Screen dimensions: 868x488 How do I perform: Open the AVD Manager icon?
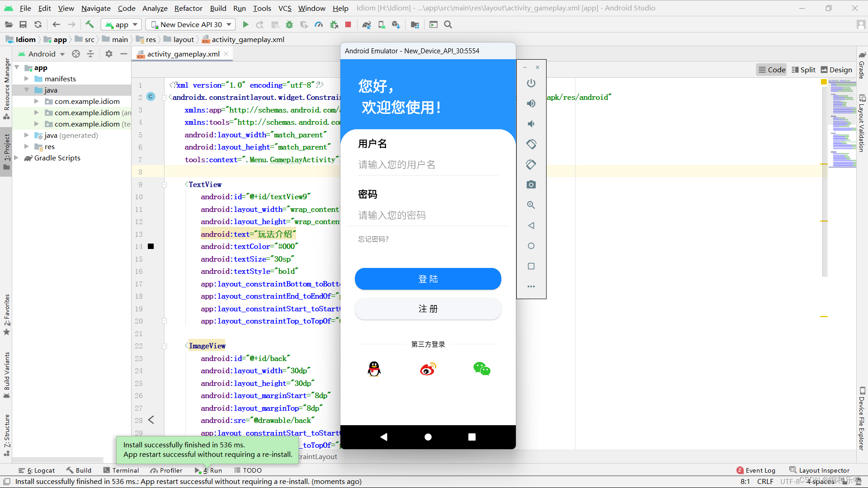pyautogui.click(x=382, y=24)
